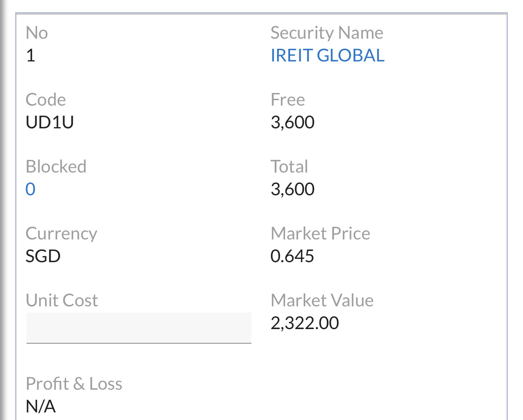The height and width of the screenshot is (420, 523).
Task: Click the Code field label
Action: tap(45, 100)
